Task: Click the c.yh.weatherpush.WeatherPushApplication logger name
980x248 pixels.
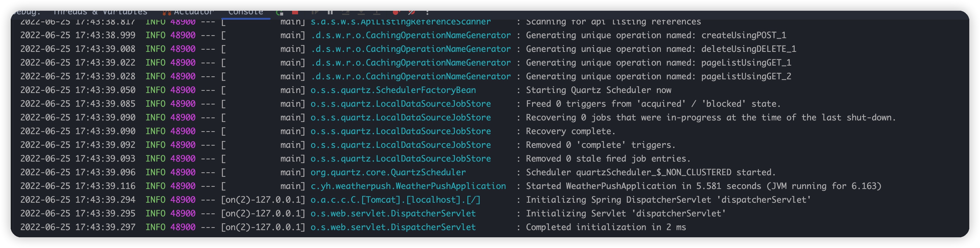Action: [x=408, y=186]
